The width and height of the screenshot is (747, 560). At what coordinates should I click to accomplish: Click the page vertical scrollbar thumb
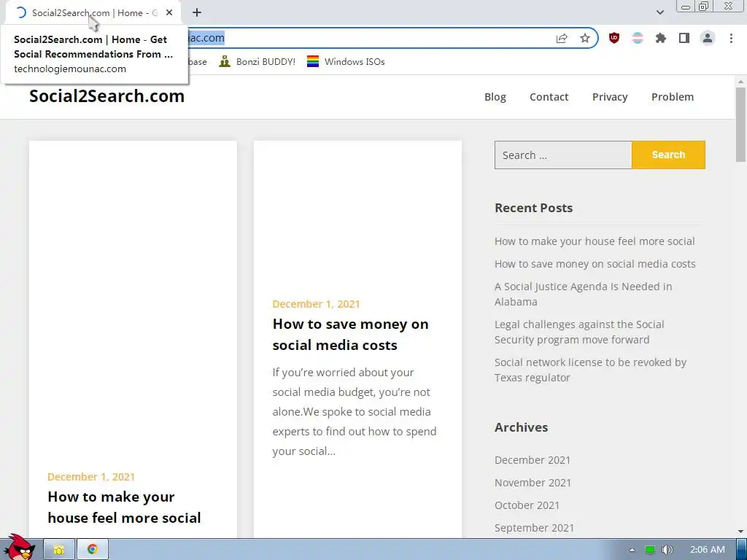point(740,124)
